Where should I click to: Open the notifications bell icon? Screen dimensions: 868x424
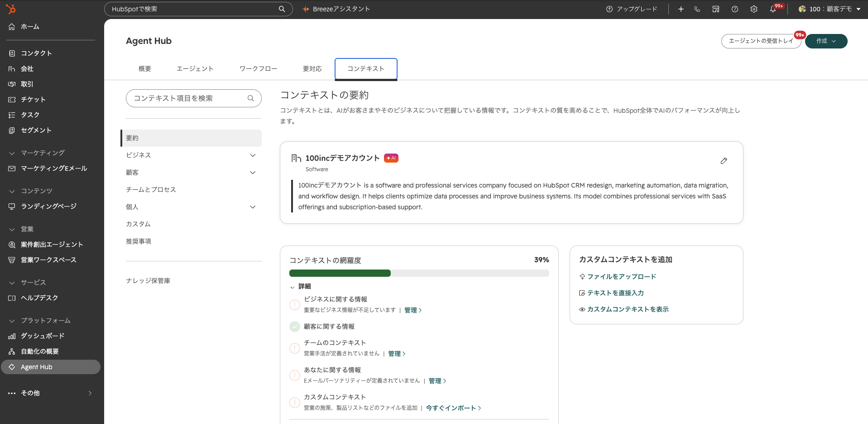tap(773, 9)
